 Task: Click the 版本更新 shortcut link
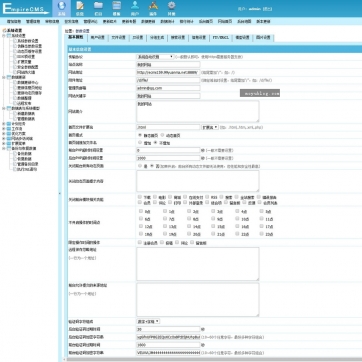(263, 21)
